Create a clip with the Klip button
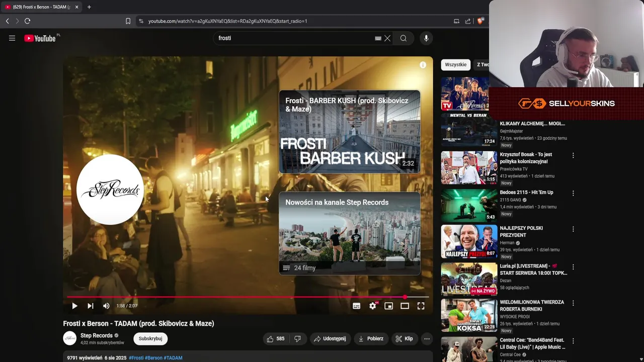This screenshot has width=644, height=362. point(405,339)
